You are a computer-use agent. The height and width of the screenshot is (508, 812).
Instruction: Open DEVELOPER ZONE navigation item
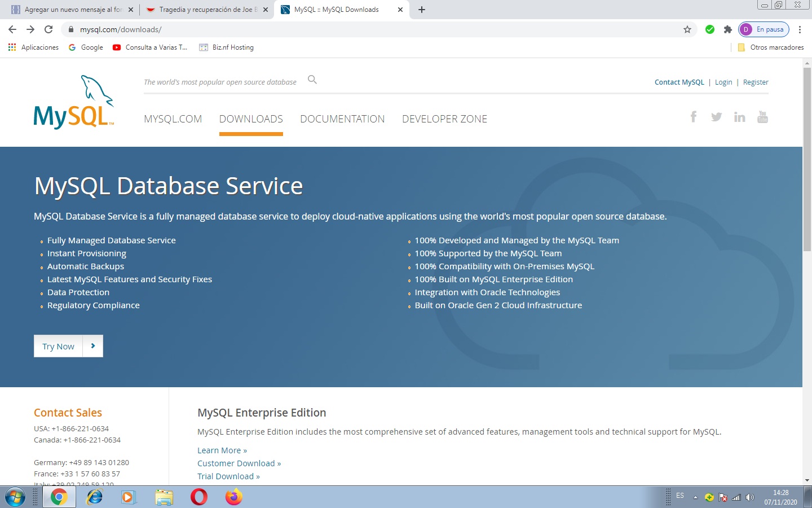click(x=444, y=119)
